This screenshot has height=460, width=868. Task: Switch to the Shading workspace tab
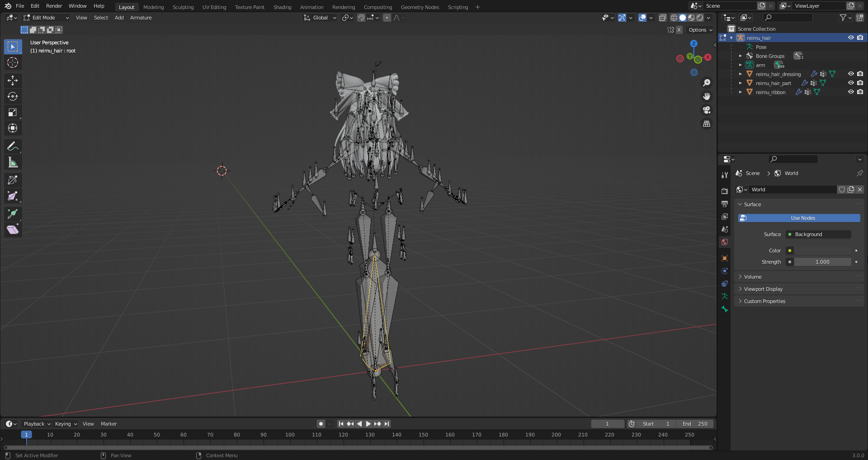[x=282, y=7]
